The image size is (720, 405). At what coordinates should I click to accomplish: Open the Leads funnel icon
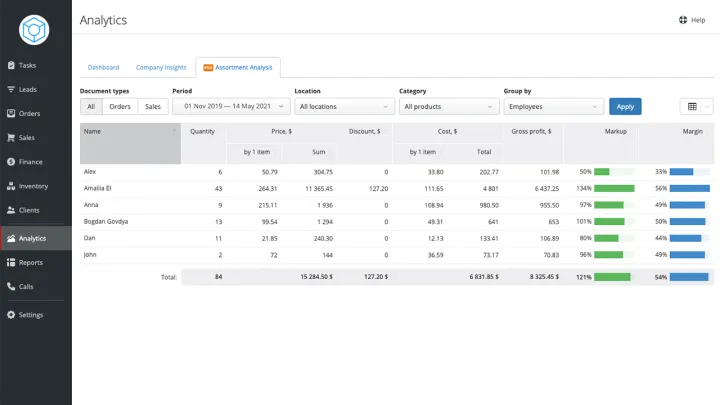click(x=11, y=89)
